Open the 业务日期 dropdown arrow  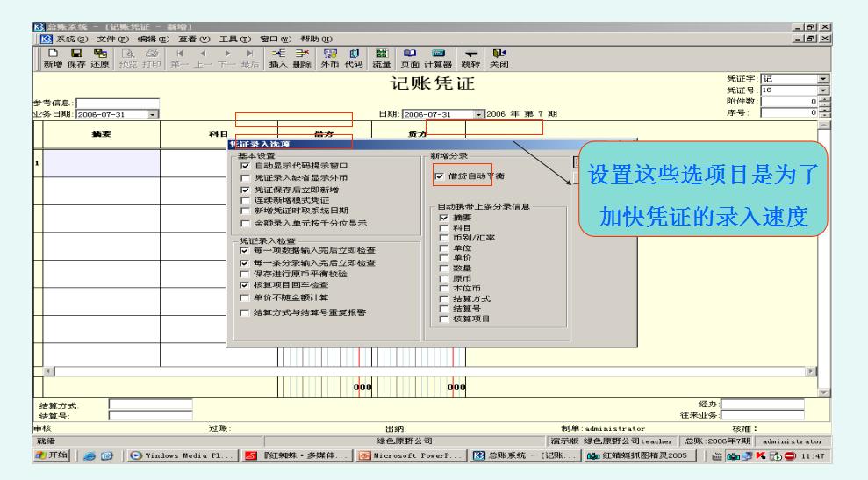(152, 114)
